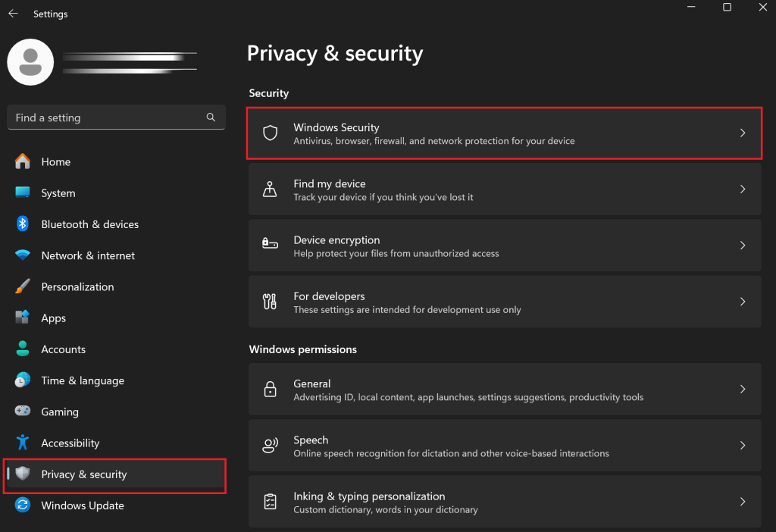Expand the General permissions chevron

click(743, 389)
